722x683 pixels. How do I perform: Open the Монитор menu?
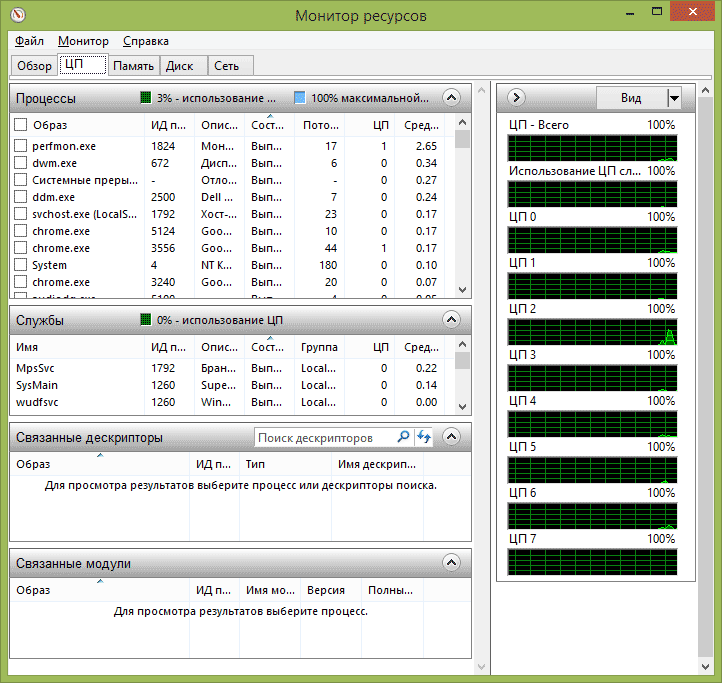pyautogui.click(x=83, y=41)
